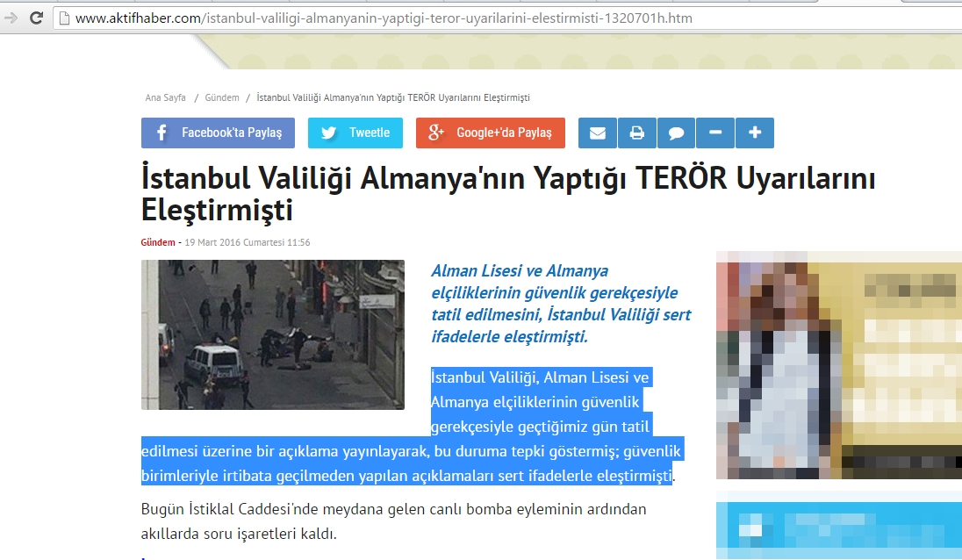Increase text size with the plus icon

754,133
